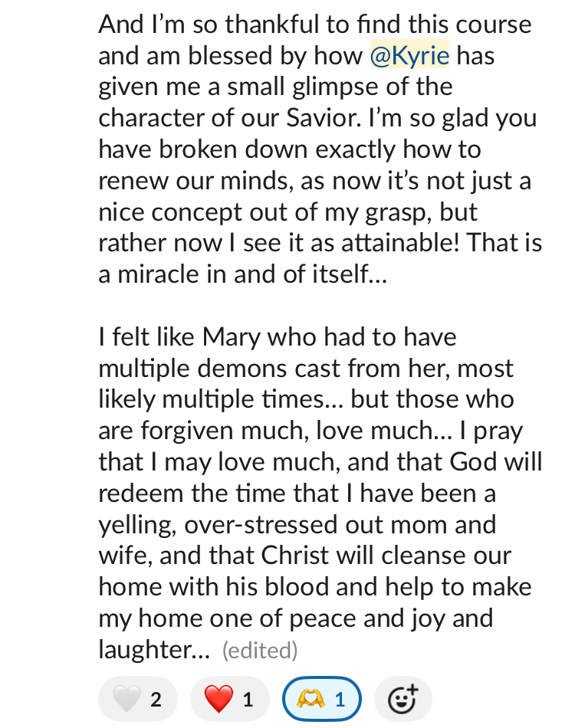Click the red heart emoji icon

(218, 699)
